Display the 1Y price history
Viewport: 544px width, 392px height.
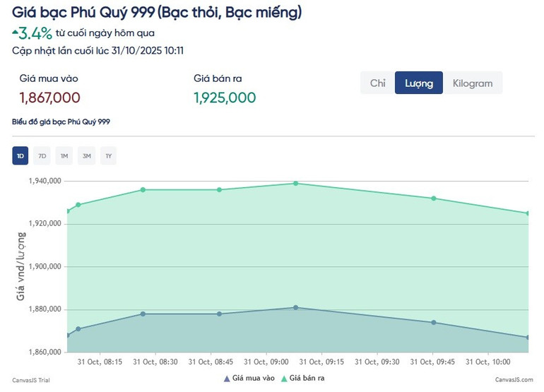[x=108, y=155]
